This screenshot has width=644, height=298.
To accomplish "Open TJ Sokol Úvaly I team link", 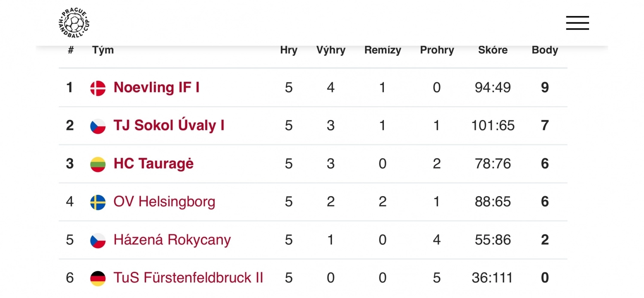I will tap(169, 126).
